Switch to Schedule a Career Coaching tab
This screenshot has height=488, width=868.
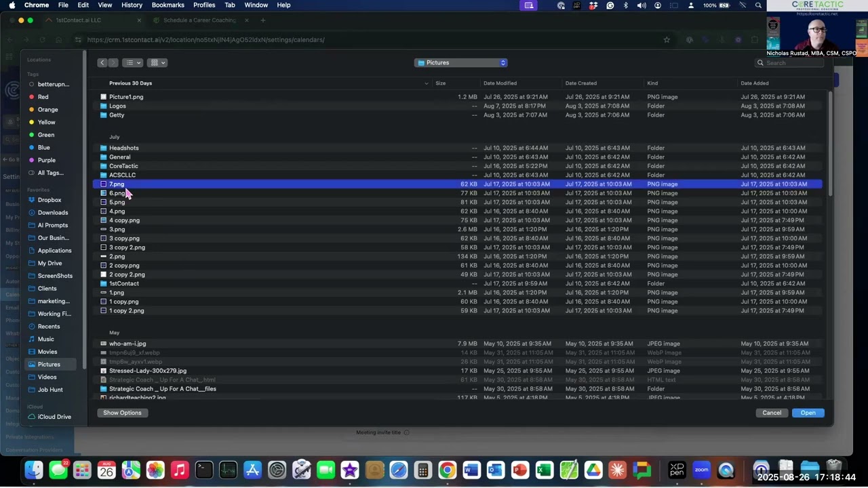click(x=199, y=20)
